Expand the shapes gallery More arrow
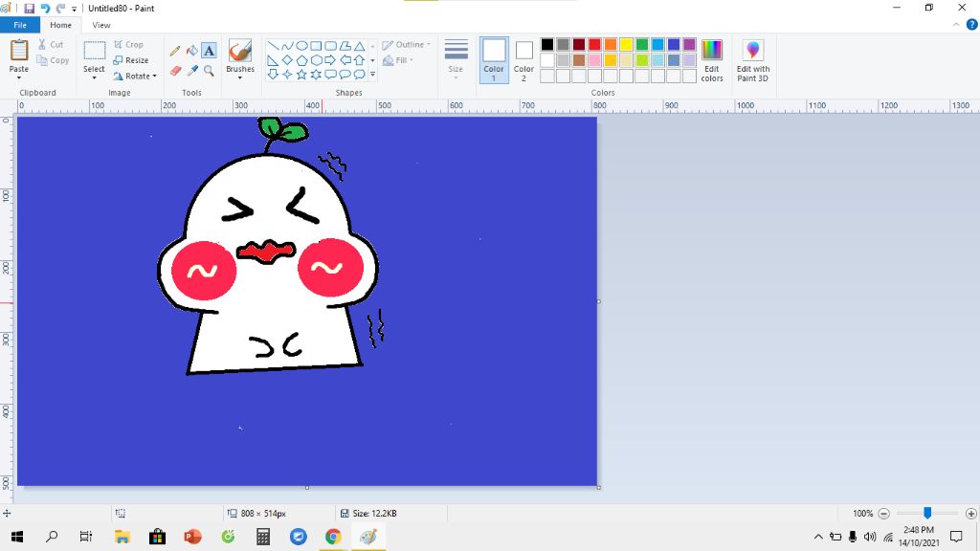Screen dimensions: 980x551 [x=372, y=75]
